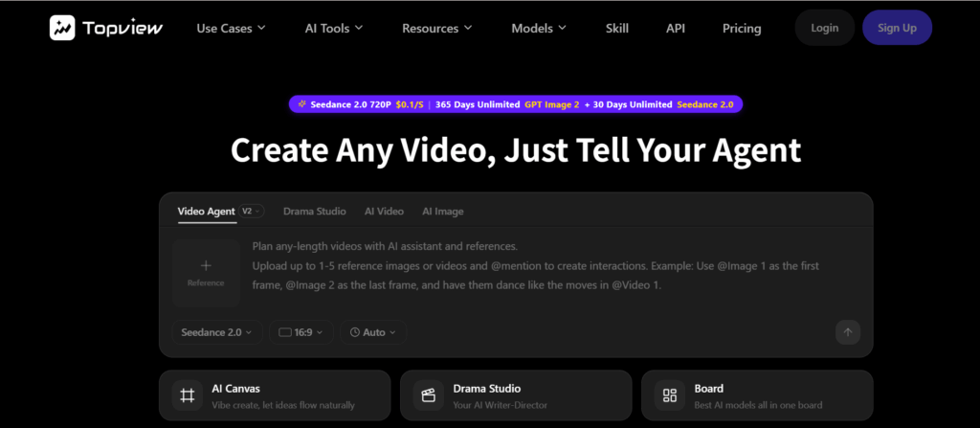
Task: Click the Board layout icon
Action: point(669,395)
